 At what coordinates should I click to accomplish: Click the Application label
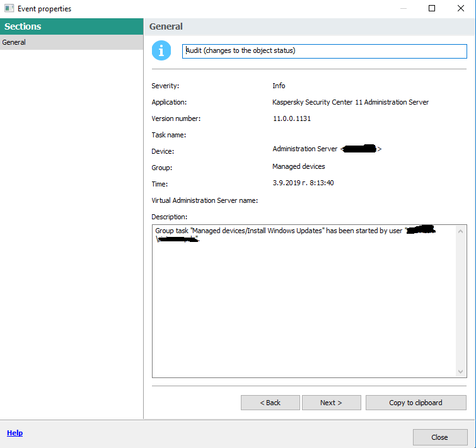pyautogui.click(x=169, y=102)
